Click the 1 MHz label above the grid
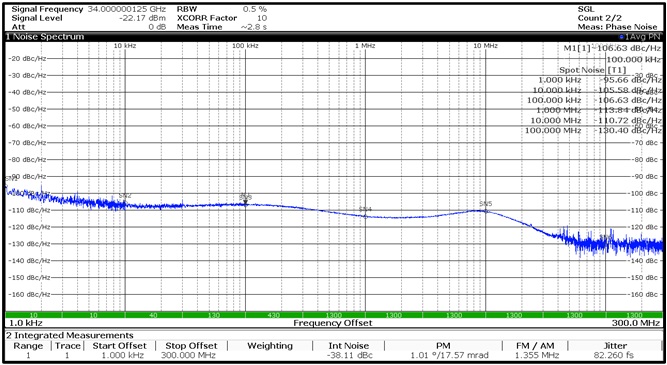 click(x=365, y=46)
